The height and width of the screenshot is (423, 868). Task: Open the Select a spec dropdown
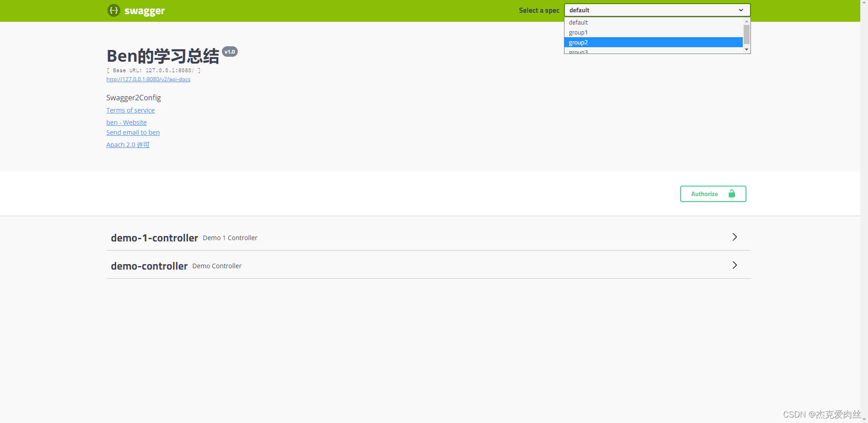tap(657, 10)
